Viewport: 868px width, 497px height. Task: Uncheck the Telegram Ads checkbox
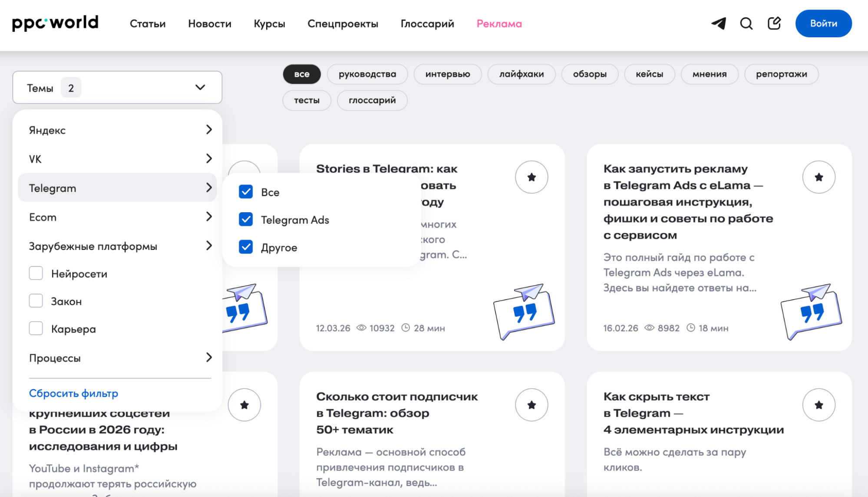(x=246, y=220)
